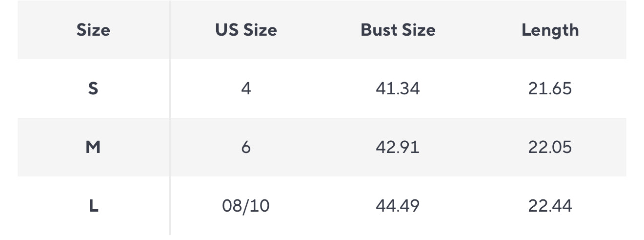Click the column divider in the L row
The width and height of the screenshot is (644, 240).
[170, 206]
